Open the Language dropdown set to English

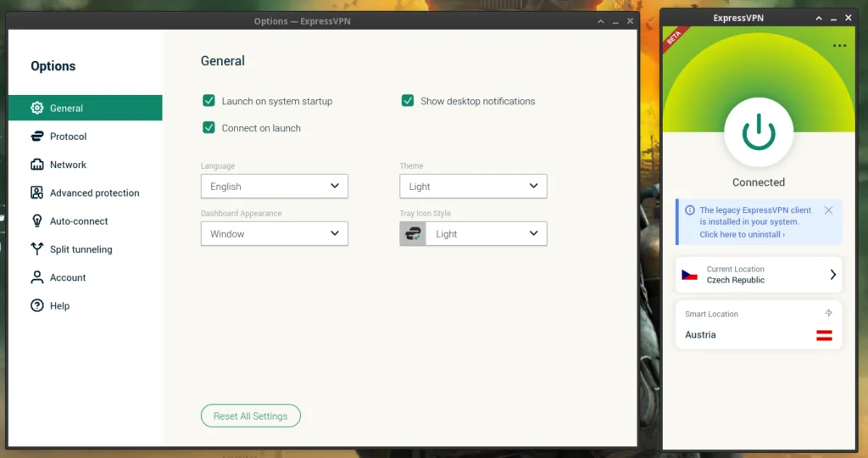(274, 187)
